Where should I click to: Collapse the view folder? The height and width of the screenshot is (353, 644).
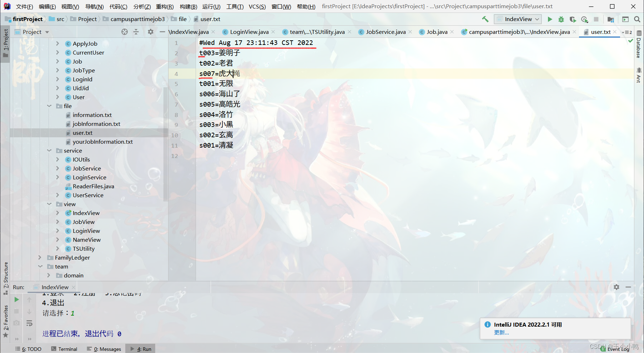point(49,204)
